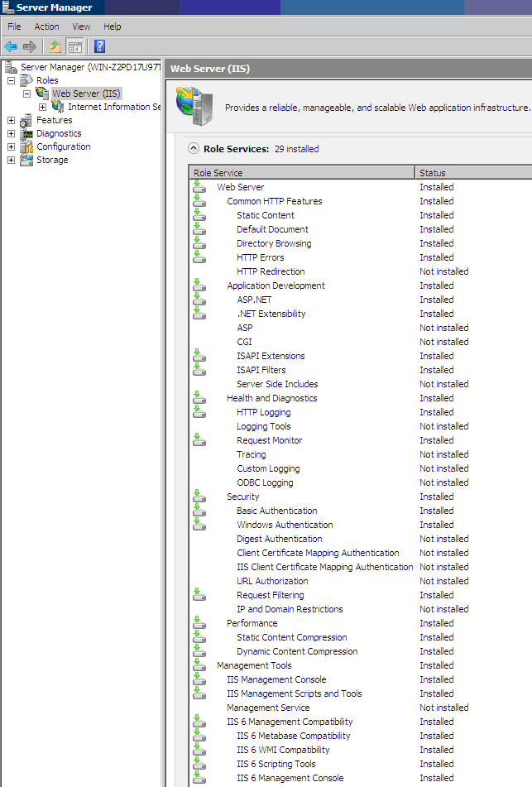Viewport: 532px width, 787px height.
Task: Click the Server Manager title bar icon
Action: [7, 7]
